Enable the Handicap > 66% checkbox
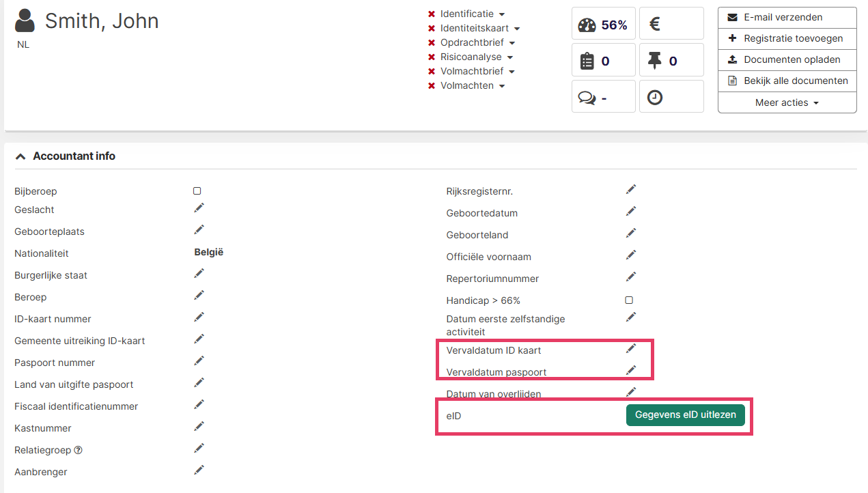The height and width of the screenshot is (493, 868). (629, 300)
